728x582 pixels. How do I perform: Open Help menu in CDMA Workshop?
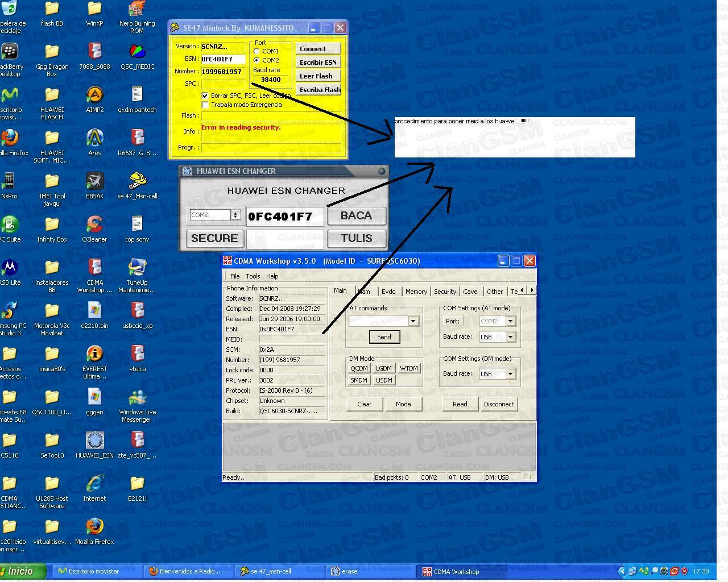click(272, 276)
